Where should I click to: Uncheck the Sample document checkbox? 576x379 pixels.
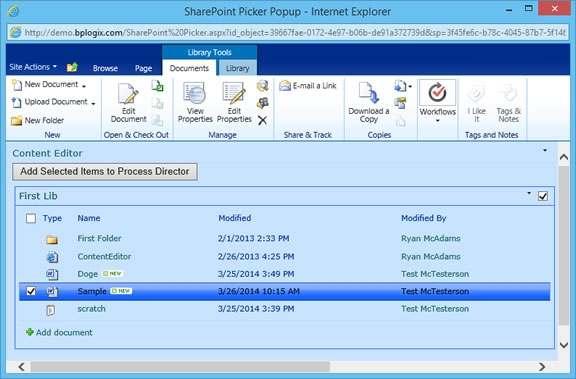(31, 291)
